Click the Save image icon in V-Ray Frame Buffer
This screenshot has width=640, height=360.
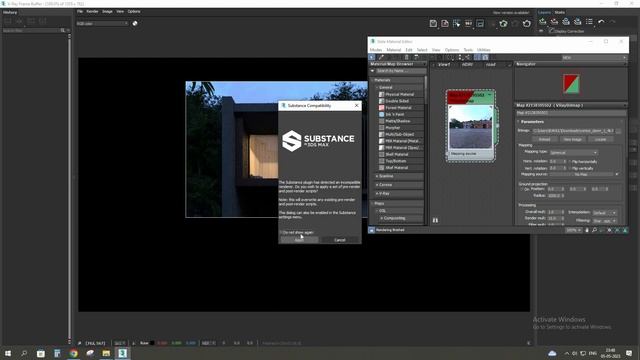tap(433, 24)
